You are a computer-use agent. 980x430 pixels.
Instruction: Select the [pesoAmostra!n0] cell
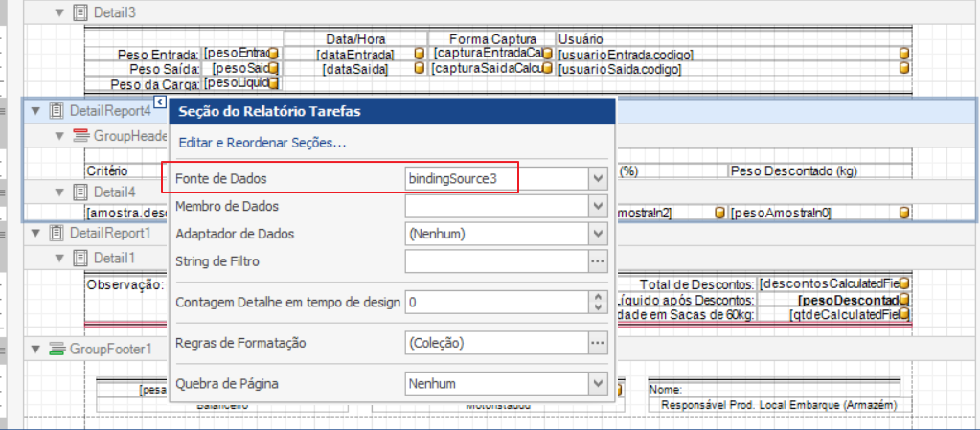click(x=820, y=214)
